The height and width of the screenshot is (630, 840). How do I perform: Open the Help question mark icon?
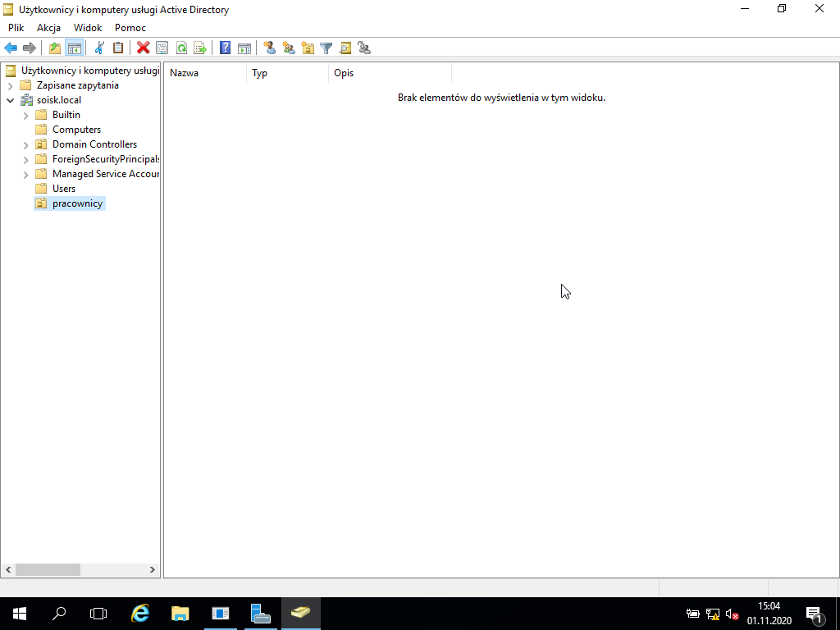226,48
